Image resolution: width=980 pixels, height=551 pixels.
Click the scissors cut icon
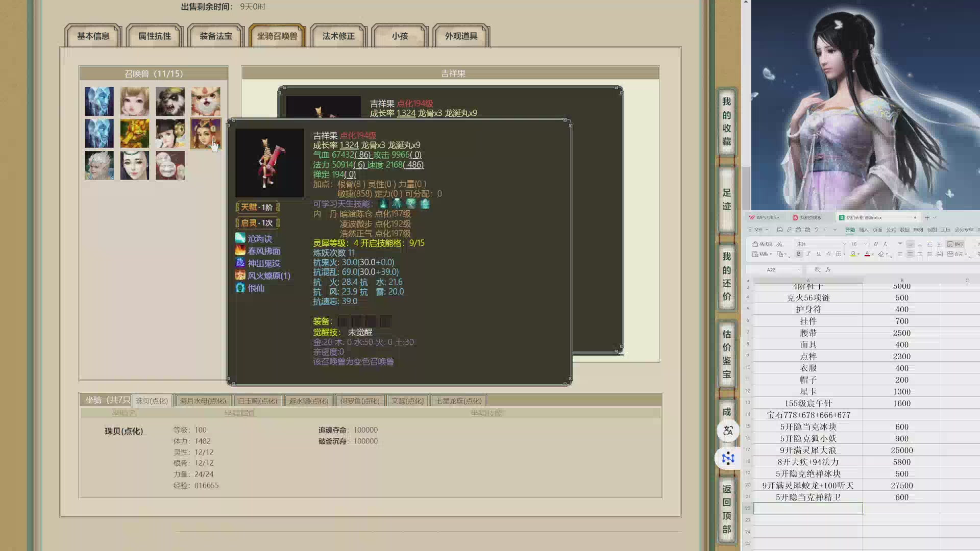(779, 244)
